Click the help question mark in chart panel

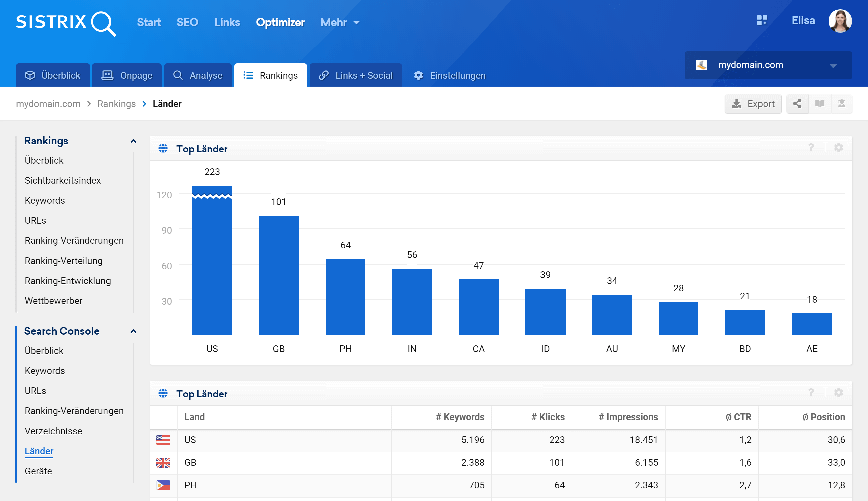point(811,148)
